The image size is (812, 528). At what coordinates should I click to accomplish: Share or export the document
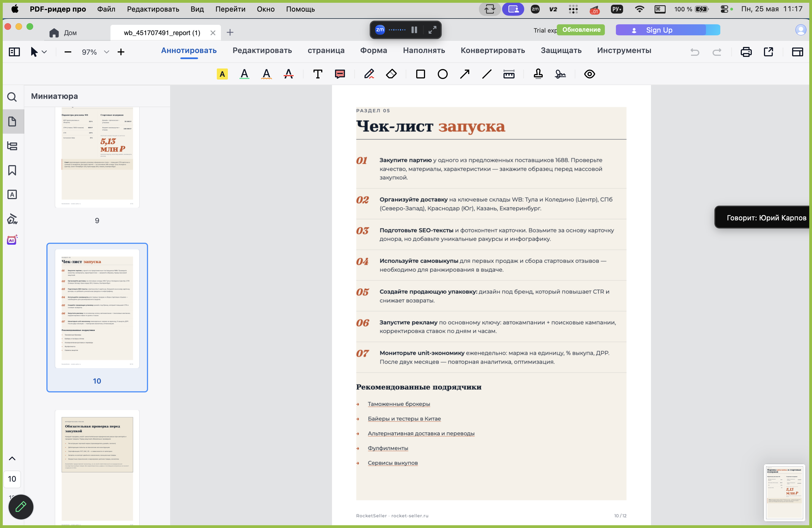(768, 52)
